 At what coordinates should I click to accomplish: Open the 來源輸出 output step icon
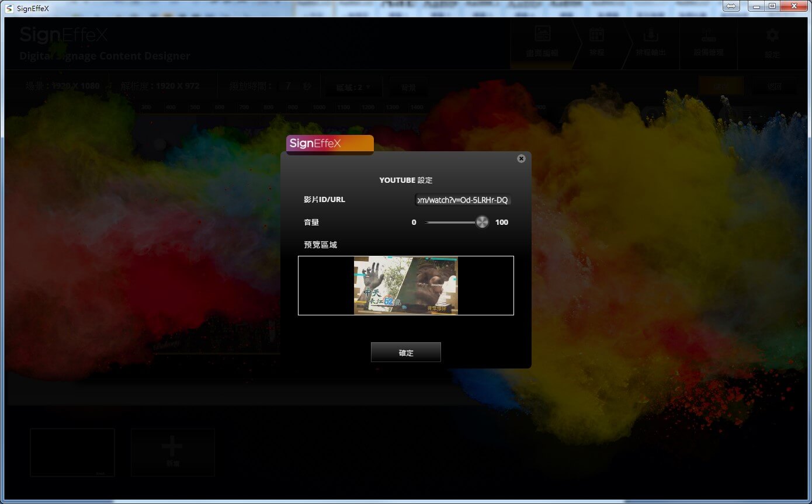pos(650,42)
